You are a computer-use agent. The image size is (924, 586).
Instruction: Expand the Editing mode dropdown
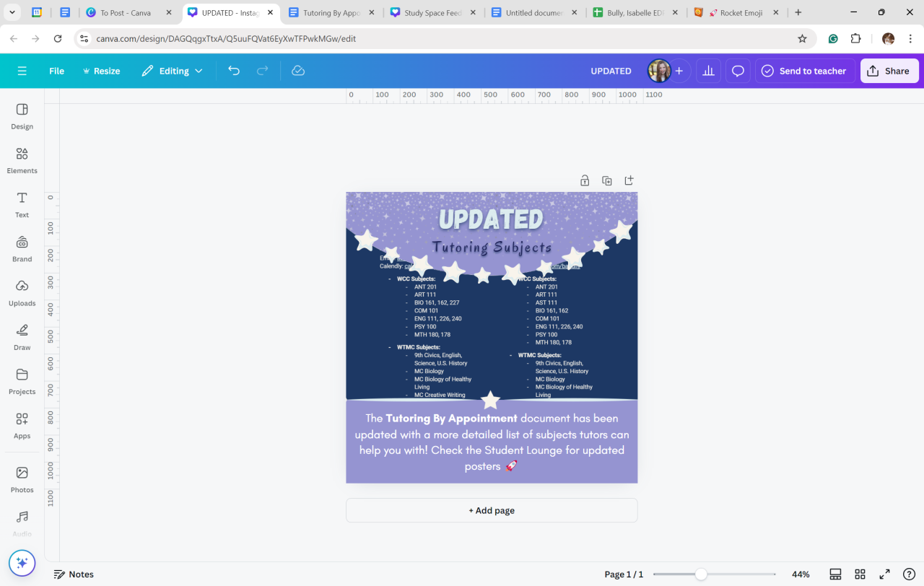172,71
